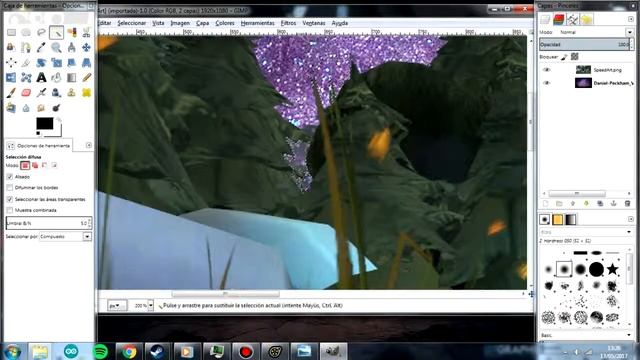Select the Dodge/Burn tool
The height and width of the screenshot is (360, 640).
pyautogui.click(x=56, y=108)
